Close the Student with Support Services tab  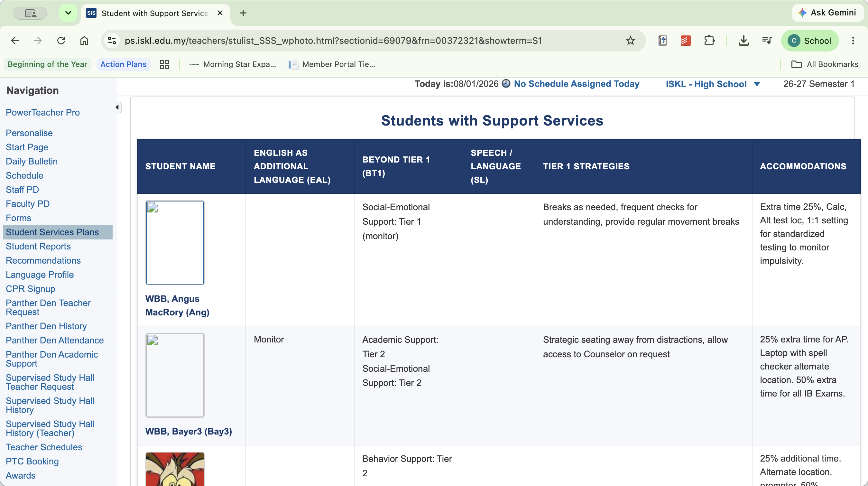[220, 13]
